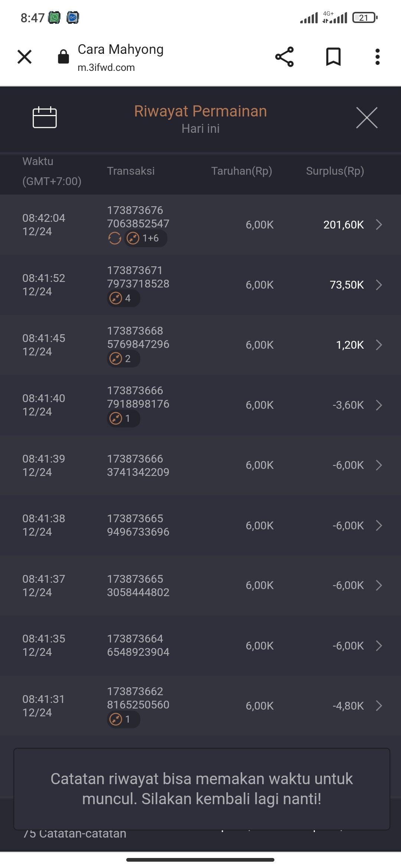Open the browser three-dot menu

(x=377, y=57)
